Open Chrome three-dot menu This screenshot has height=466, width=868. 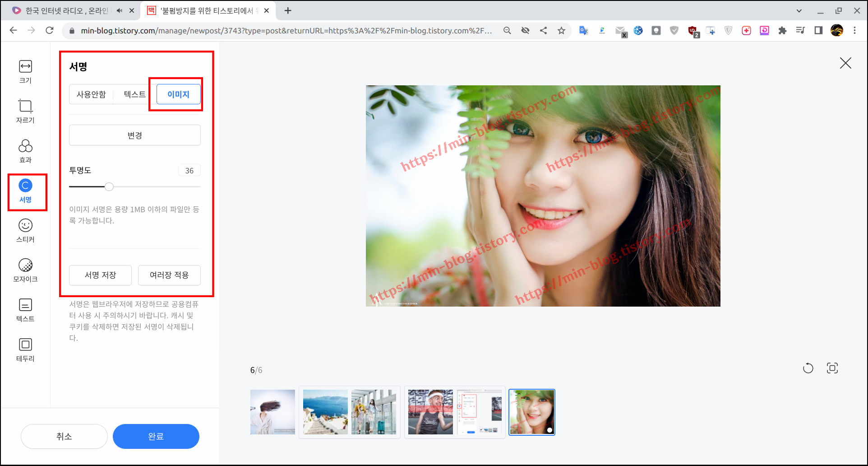[854, 30]
